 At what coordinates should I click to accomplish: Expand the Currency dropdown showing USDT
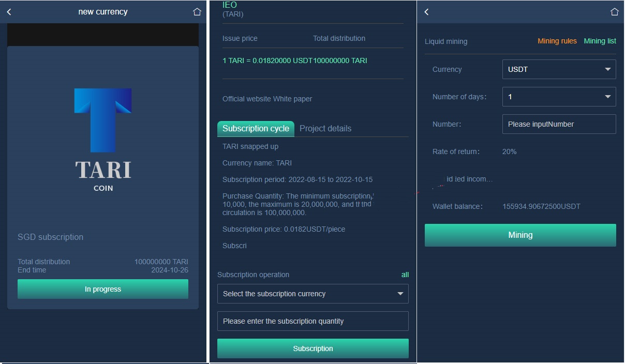pyautogui.click(x=559, y=69)
